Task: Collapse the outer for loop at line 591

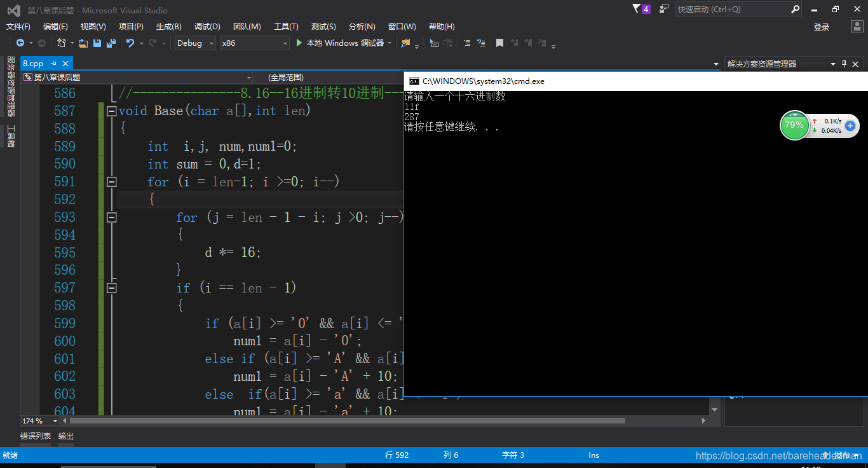Action: coord(112,182)
